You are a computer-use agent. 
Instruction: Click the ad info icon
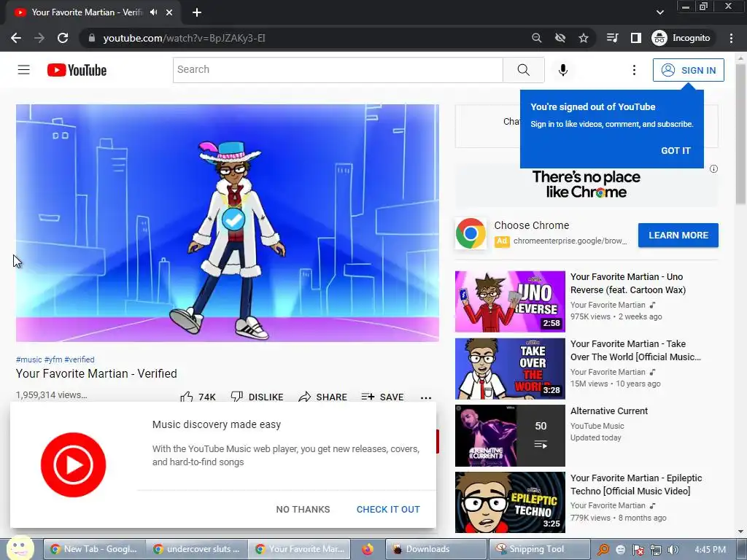tap(713, 169)
